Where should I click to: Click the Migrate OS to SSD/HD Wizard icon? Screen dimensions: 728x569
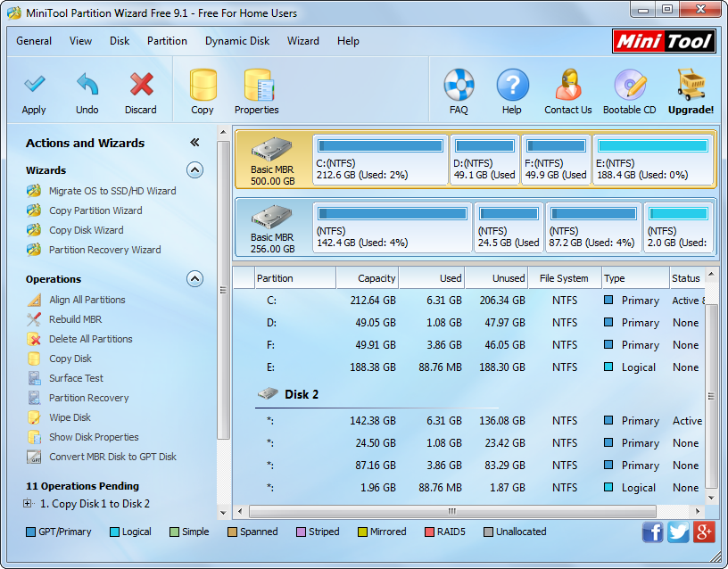34,191
